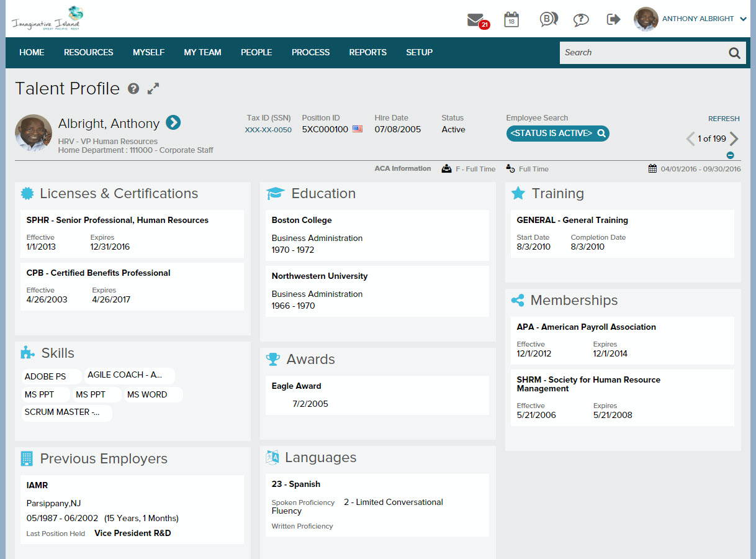The width and height of the screenshot is (756, 559).
Task: Open the messages inbox envelope icon
Action: point(475,19)
